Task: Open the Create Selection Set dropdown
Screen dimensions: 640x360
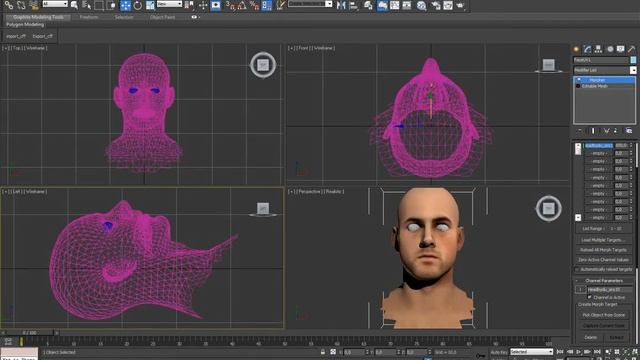Action: click(x=311, y=4)
